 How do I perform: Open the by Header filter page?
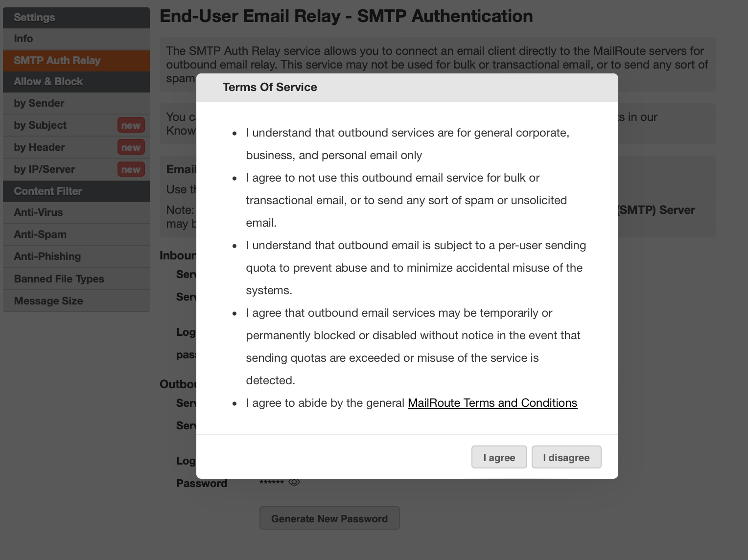[x=76, y=147]
